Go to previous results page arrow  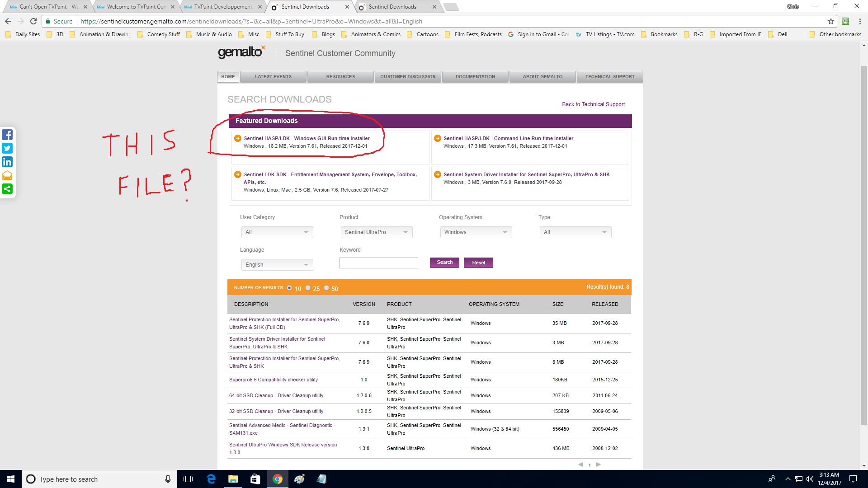[x=580, y=465]
